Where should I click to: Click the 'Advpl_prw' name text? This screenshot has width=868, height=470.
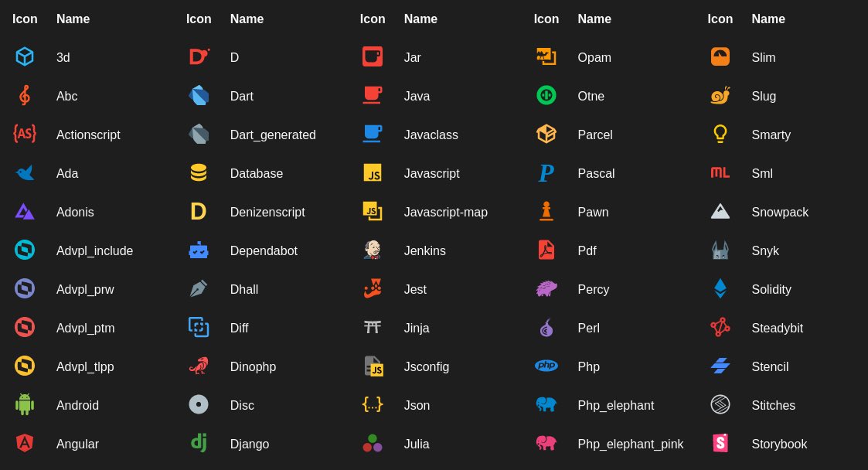pos(85,290)
